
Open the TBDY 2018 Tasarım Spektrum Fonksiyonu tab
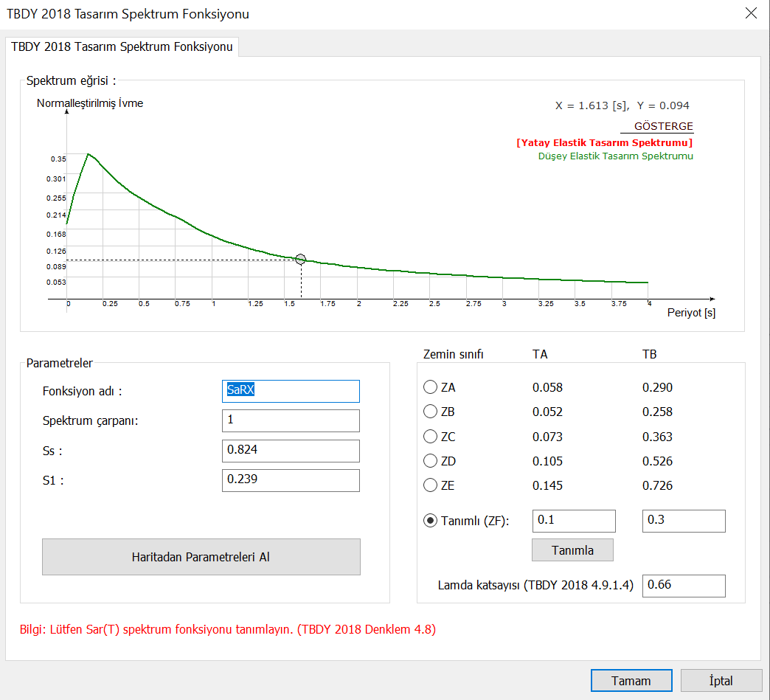[122, 47]
